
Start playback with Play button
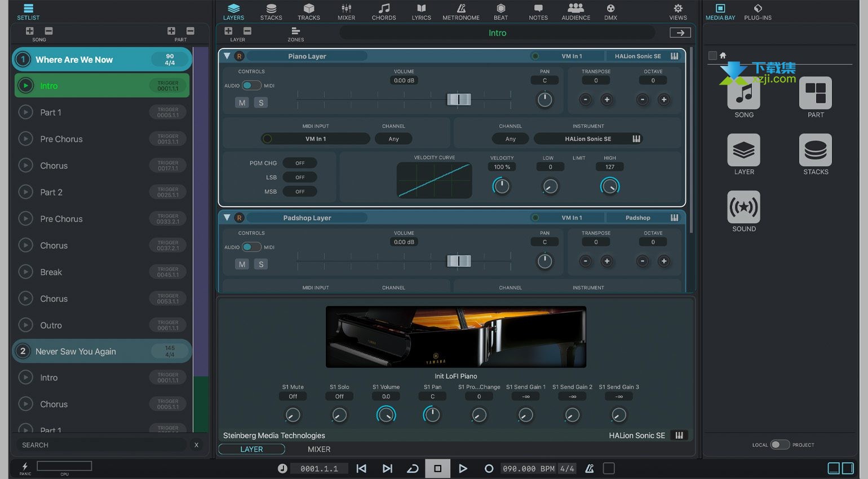coord(463,468)
